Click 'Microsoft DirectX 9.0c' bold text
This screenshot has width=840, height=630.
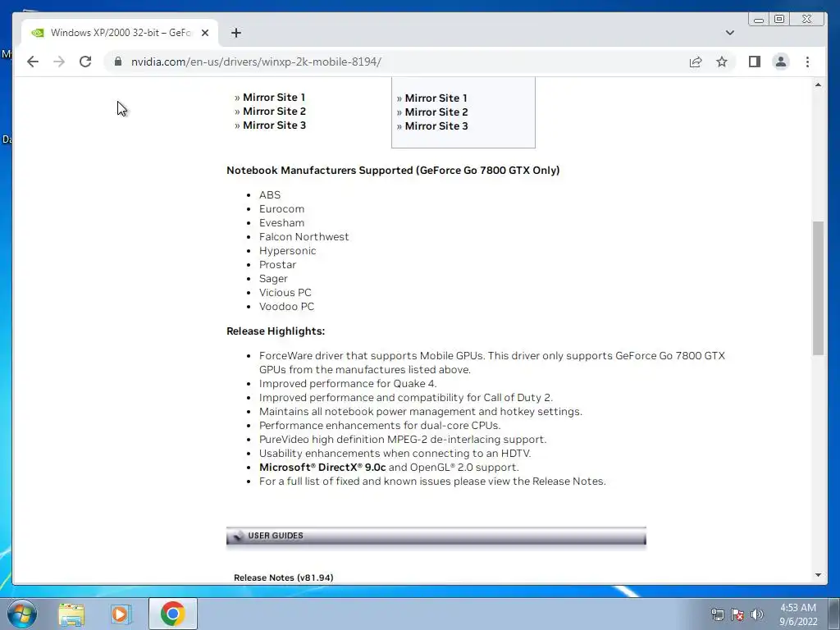322,467
